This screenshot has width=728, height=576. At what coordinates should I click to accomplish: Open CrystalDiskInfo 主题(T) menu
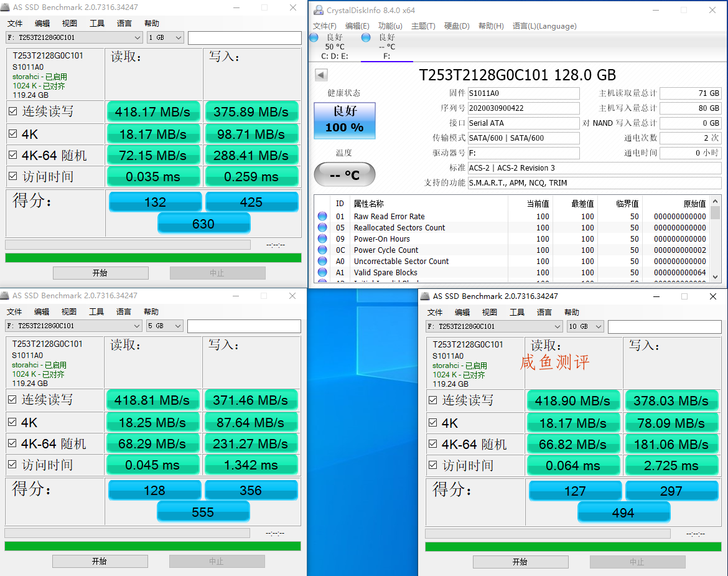[423, 26]
